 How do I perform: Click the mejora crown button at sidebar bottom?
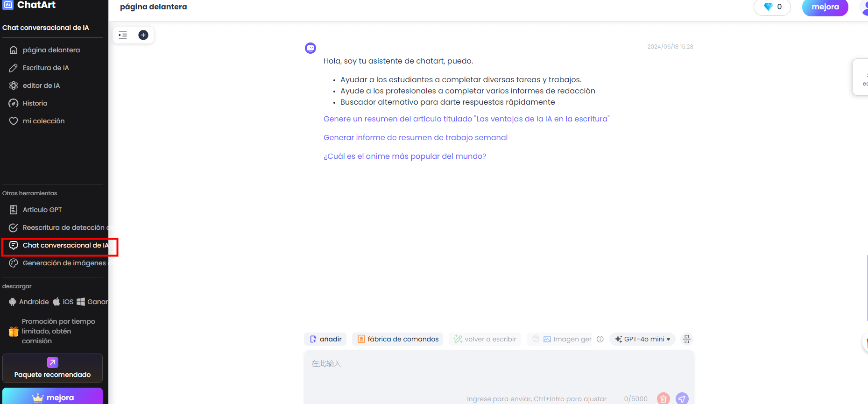(52, 397)
